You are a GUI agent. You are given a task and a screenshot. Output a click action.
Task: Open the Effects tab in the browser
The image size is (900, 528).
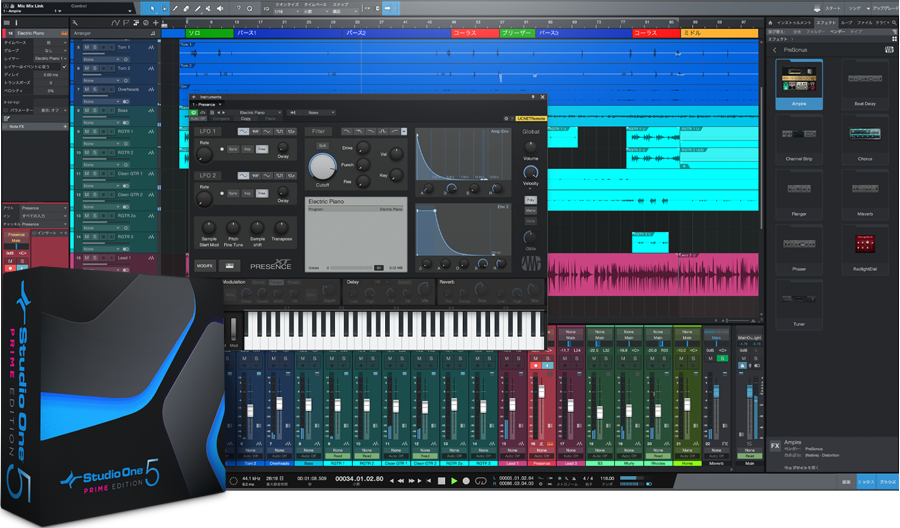coord(827,22)
